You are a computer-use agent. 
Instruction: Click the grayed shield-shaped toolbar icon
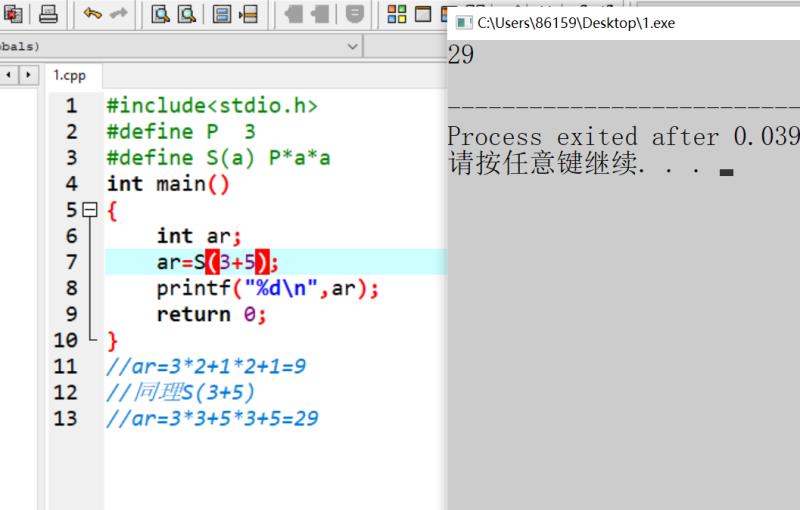click(x=355, y=14)
